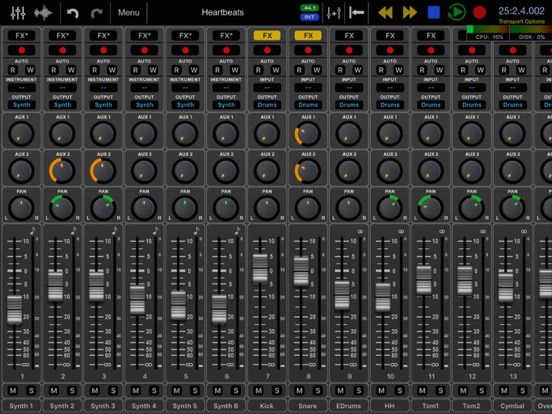552x414 pixels.
Task: Change Tom2 output from Drums bus
Action: [472, 105]
